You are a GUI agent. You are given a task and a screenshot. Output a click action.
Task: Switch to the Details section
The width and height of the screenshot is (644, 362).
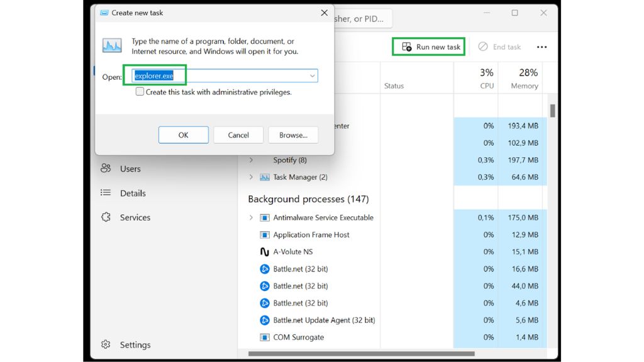tap(132, 193)
